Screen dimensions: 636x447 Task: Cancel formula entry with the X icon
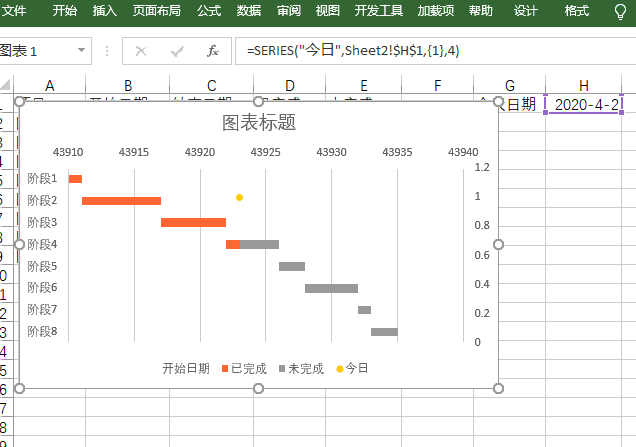pos(141,51)
